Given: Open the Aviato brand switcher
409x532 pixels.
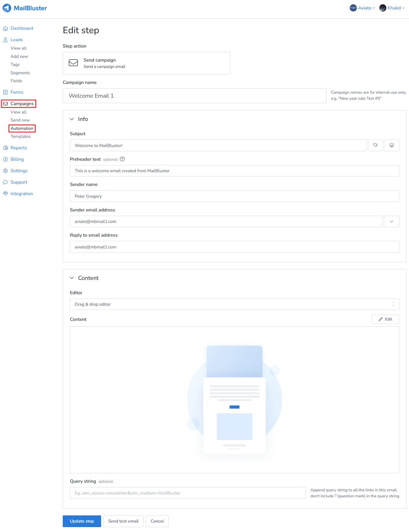Looking at the screenshot, I should (x=362, y=8).
